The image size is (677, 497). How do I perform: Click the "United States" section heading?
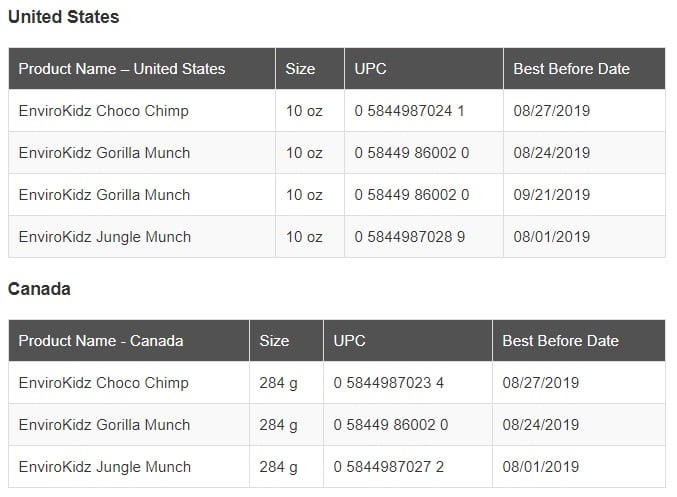pos(63,17)
